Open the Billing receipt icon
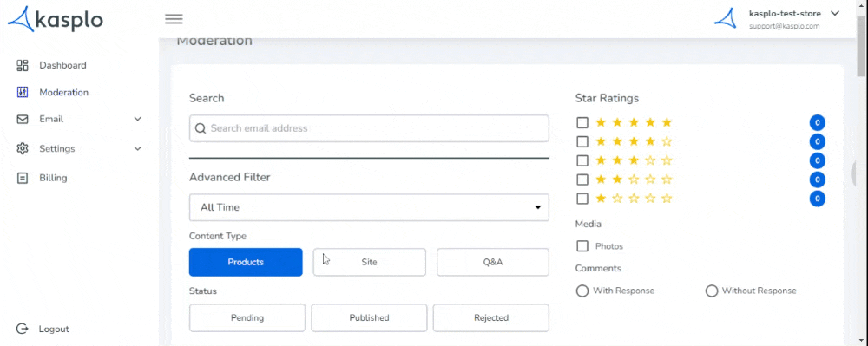Image resolution: width=868 pixels, height=346 pixels. 23,178
